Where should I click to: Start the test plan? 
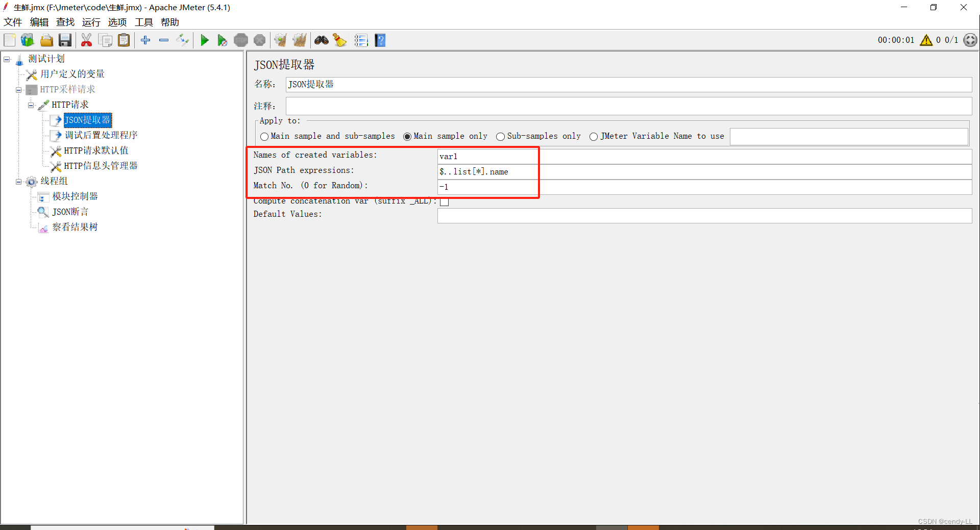[x=205, y=40]
